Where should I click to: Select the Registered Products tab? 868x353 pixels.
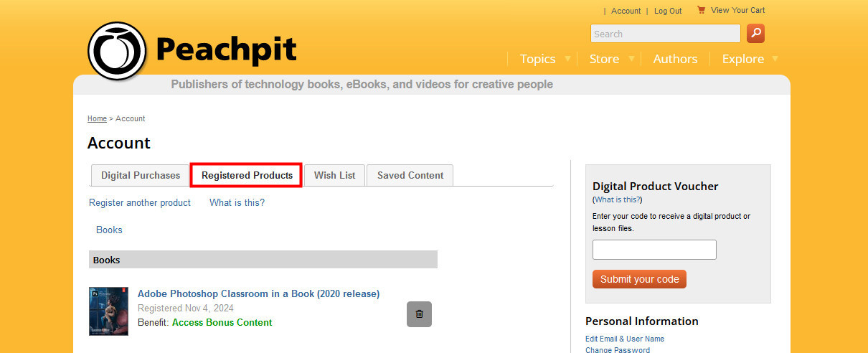(x=247, y=175)
